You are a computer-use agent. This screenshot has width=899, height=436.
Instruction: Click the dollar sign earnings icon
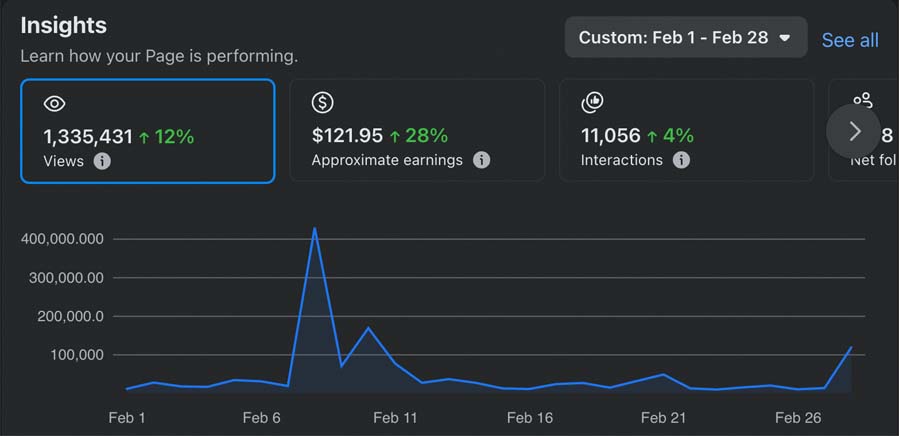[322, 102]
